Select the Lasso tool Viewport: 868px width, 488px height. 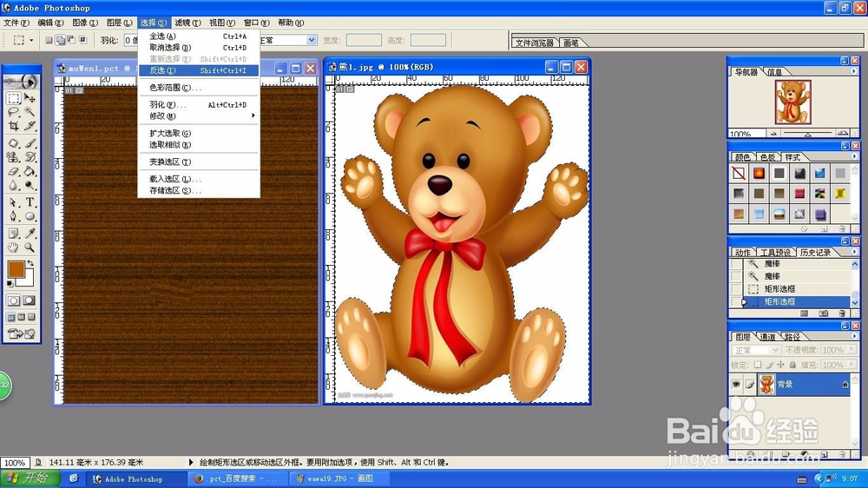pyautogui.click(x=14, y=112)
